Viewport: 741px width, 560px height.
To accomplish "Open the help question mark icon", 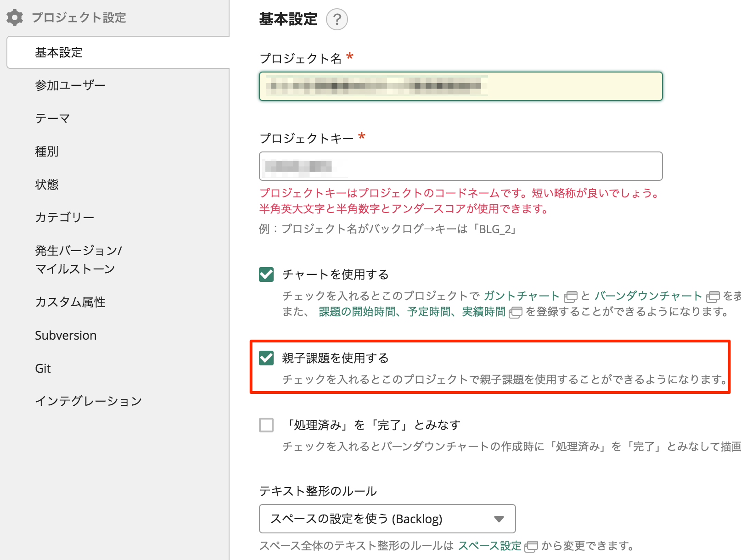I will pos(337,19).
